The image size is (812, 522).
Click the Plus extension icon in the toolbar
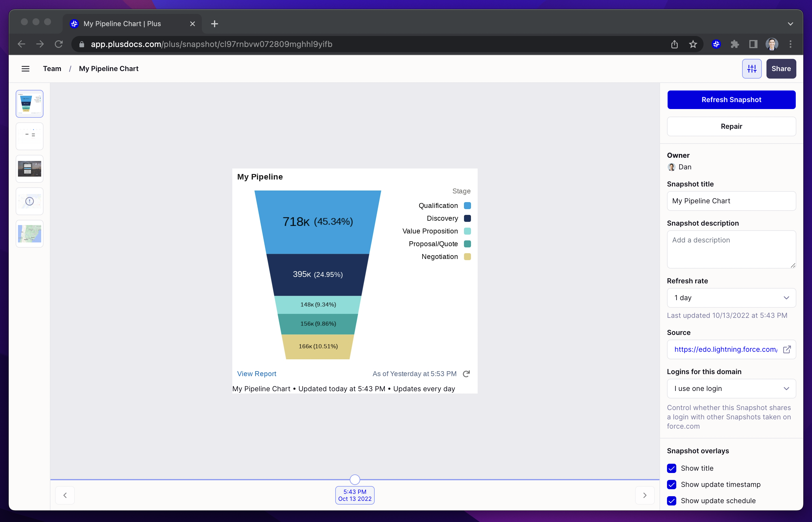click(716, 44)
